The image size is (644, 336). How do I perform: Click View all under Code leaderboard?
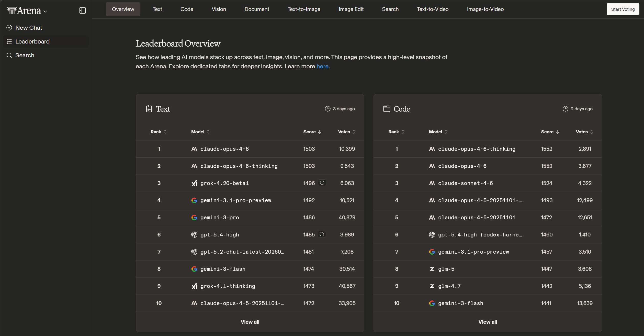tap(488, 322)
